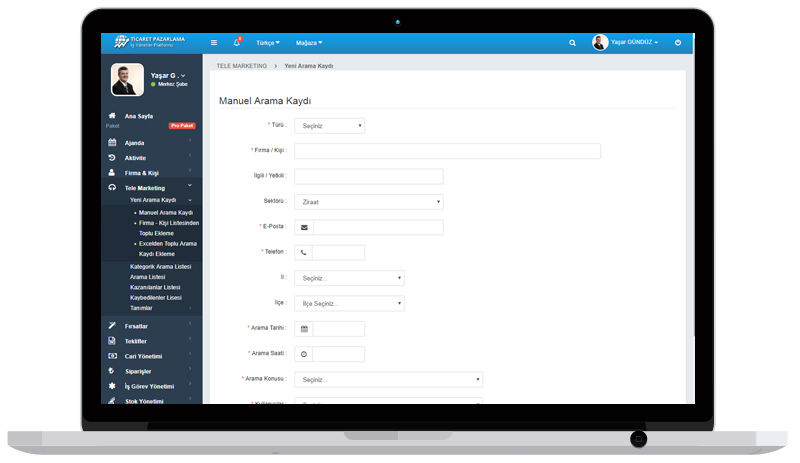Click the Aktivite history icon
The width and height of the screenshot is (800, 463).
coord(112,158)
